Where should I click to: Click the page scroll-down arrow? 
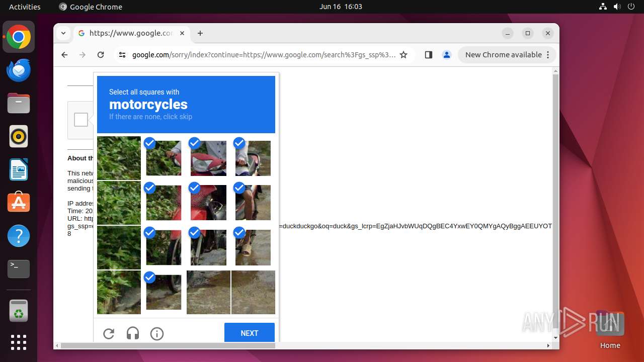point(555,337)
